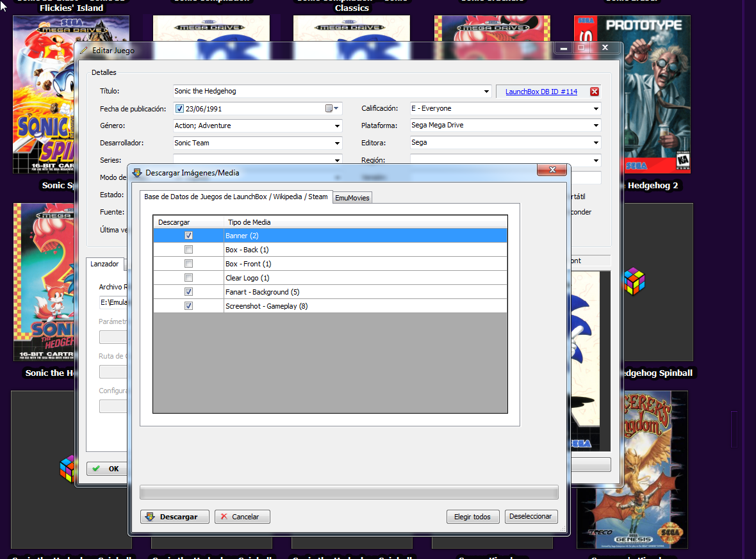Select the Clear Logo (1) row text
The height and width of the screenshot is (559, 756).
pyautogui.click(x=247, y=277)
